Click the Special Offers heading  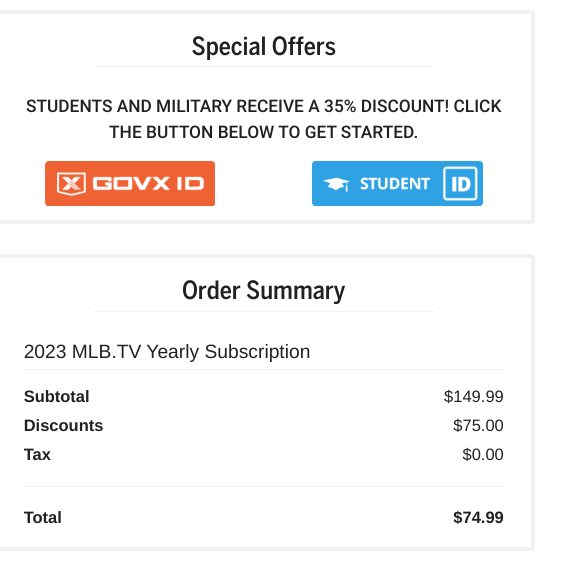point(264,47)
